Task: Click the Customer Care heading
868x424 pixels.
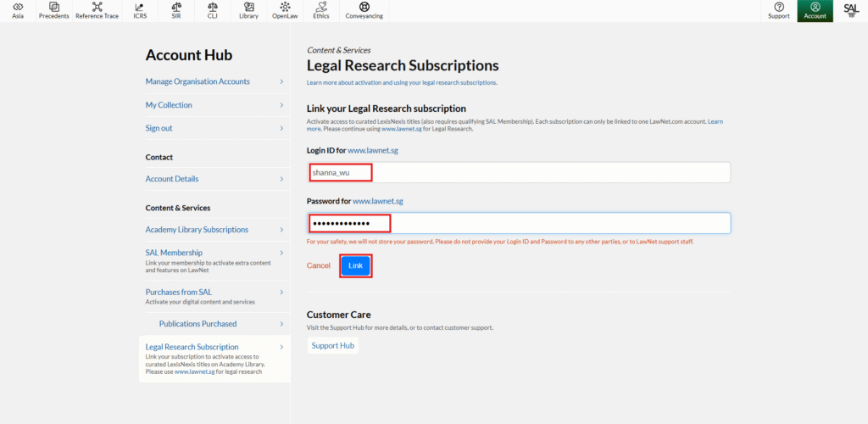Action: 339,315
